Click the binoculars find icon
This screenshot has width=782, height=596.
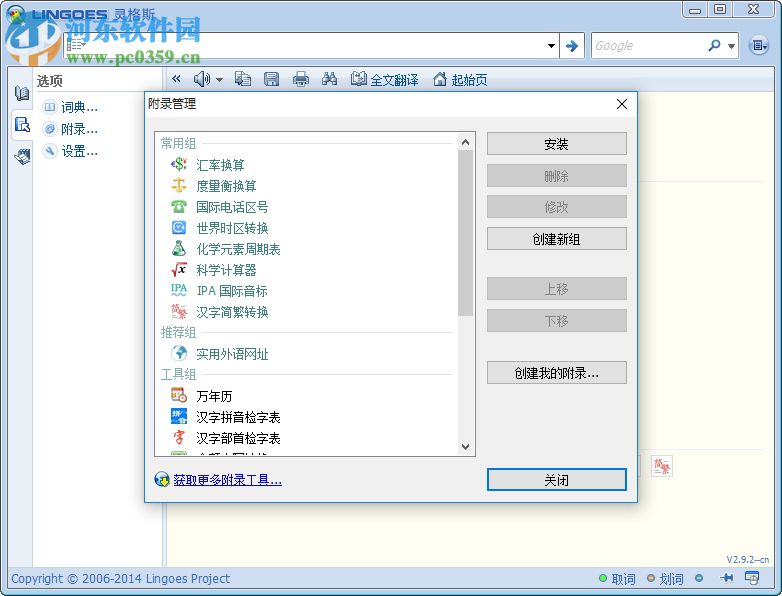[329, 79]
